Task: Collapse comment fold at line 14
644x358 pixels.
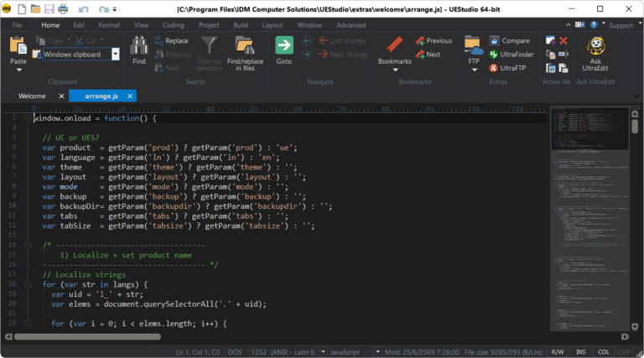Action: pos(27,246)
